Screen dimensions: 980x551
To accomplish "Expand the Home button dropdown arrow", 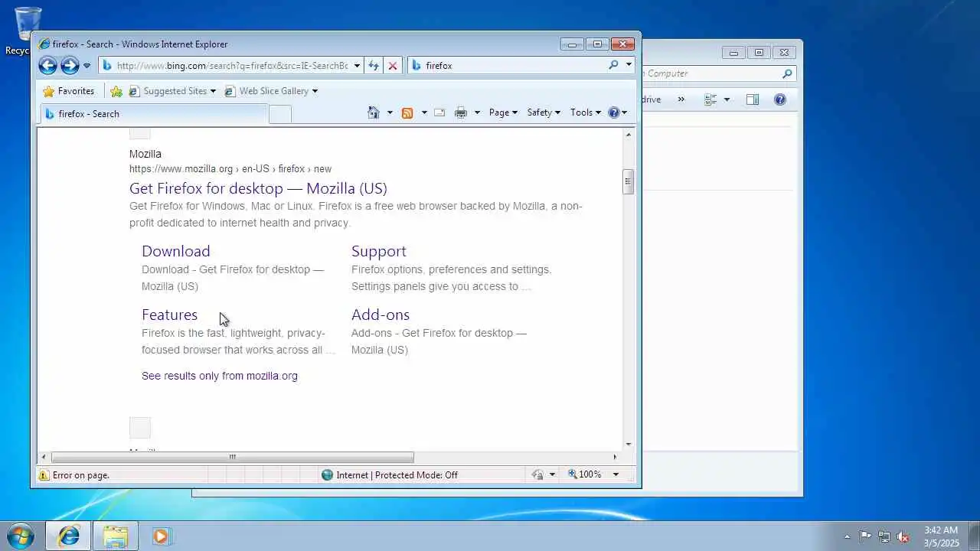I will [390, 112].
